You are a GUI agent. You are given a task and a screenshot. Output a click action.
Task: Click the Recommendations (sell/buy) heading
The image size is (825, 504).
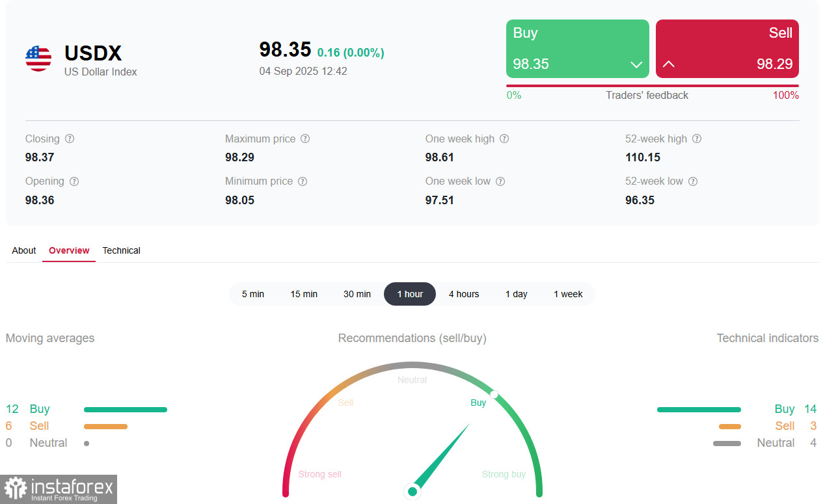pyautogui.click(x=412, y=338)
